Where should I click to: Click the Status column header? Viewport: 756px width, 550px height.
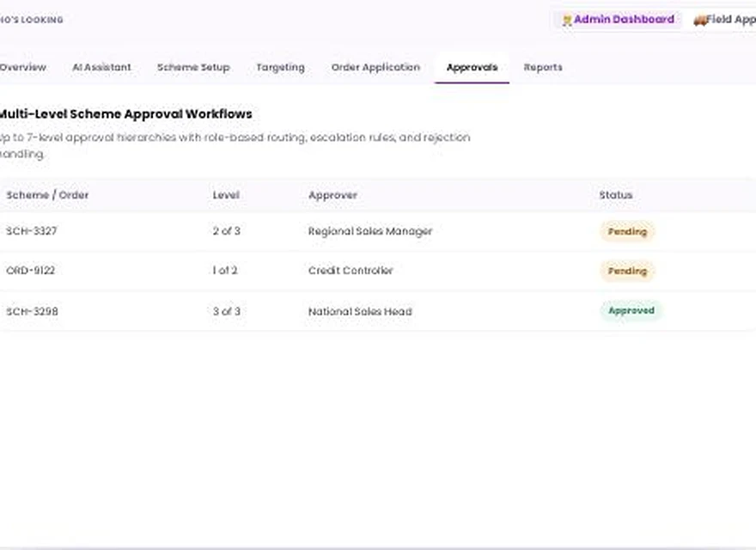[616, 195]
